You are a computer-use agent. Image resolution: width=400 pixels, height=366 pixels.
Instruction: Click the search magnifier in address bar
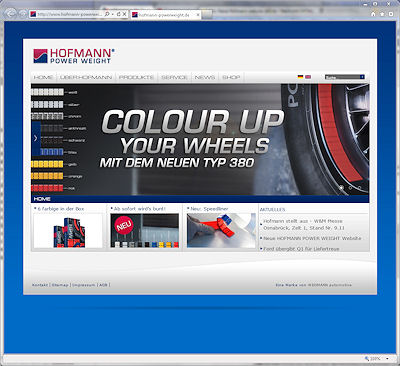coord(107,14)
